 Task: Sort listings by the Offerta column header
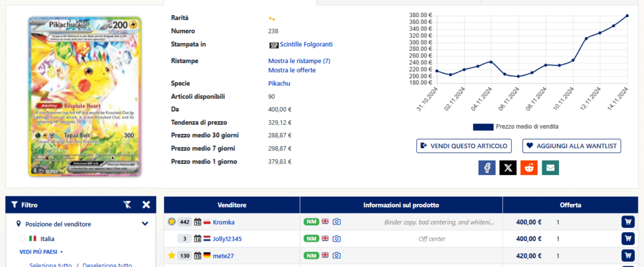coord(570,205)
